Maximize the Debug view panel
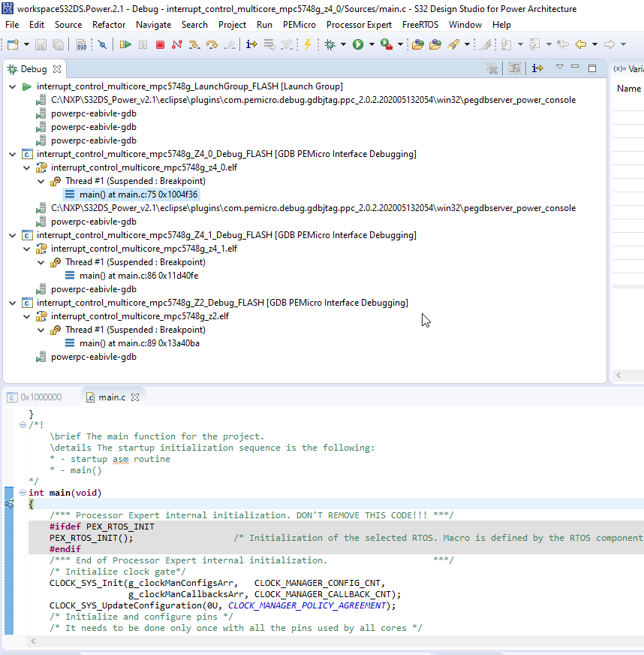The height and width of the screenshot is (655, 644). (x=591, y=68)
